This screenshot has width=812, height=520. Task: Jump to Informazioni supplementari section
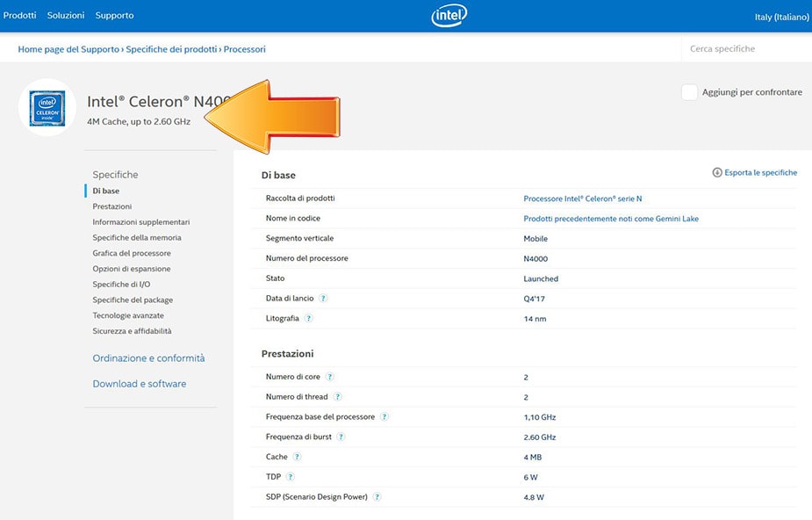140,221
